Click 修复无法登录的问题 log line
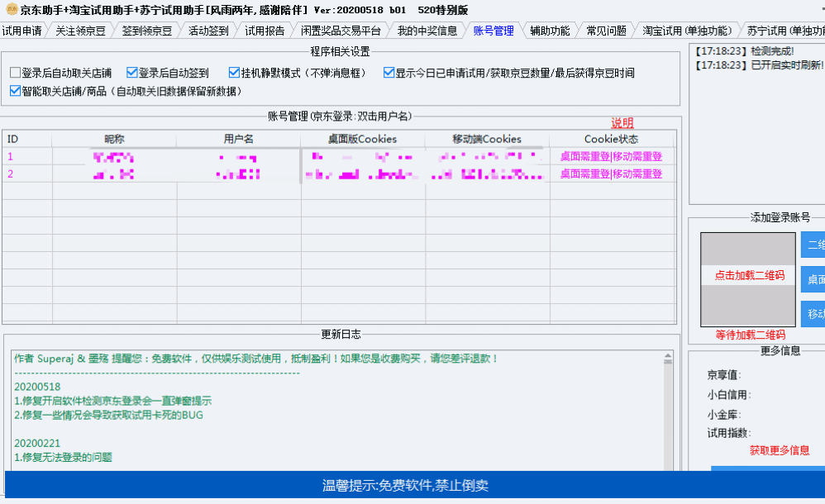The height and width of the screenshot is (504, 825). (x=63, y=457)
